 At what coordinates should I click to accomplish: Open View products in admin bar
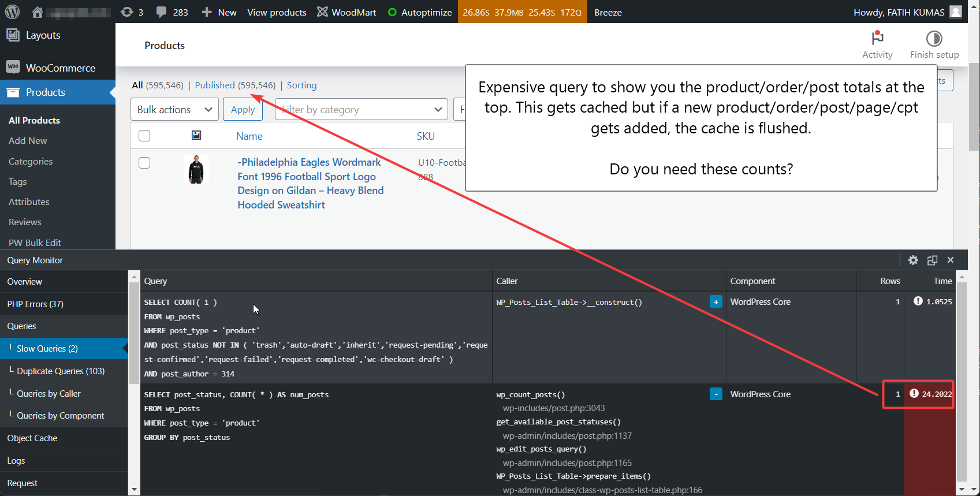(x=277, y=12)
